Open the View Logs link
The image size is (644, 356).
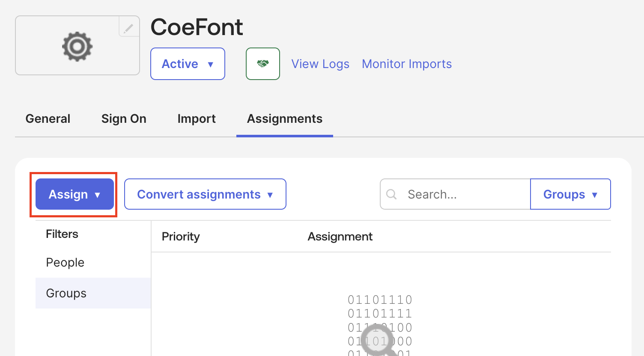[x=320, y=64]
